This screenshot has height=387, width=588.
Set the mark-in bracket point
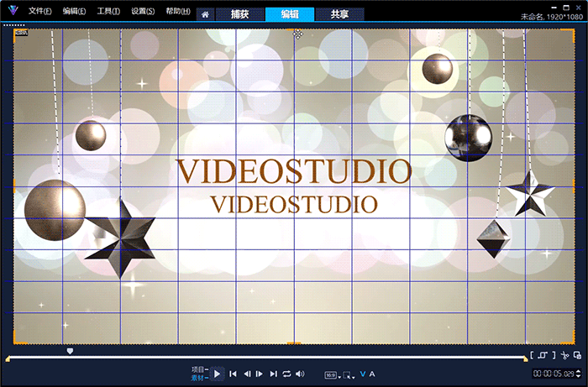pyautogui.click(x=533, y=355)
